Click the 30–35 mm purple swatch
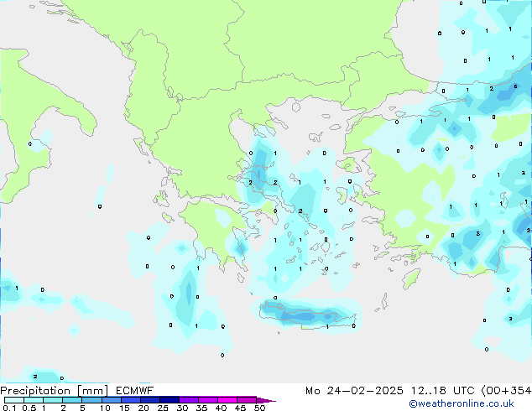This screenshot has height=411, width=532. click(x=188, y=400)
